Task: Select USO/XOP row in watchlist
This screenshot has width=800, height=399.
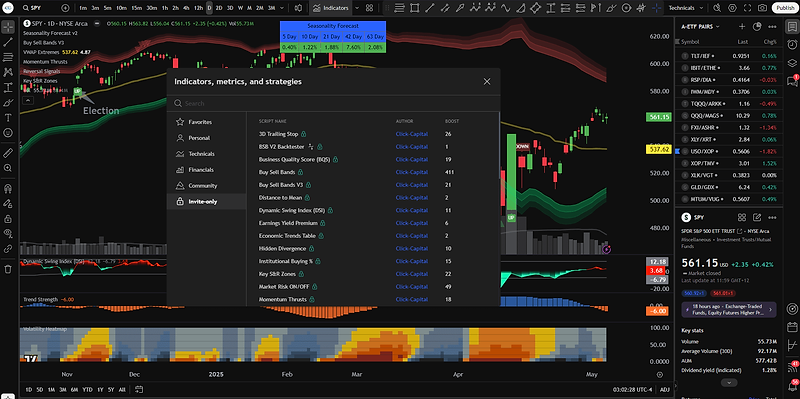Action: (729, 151)
